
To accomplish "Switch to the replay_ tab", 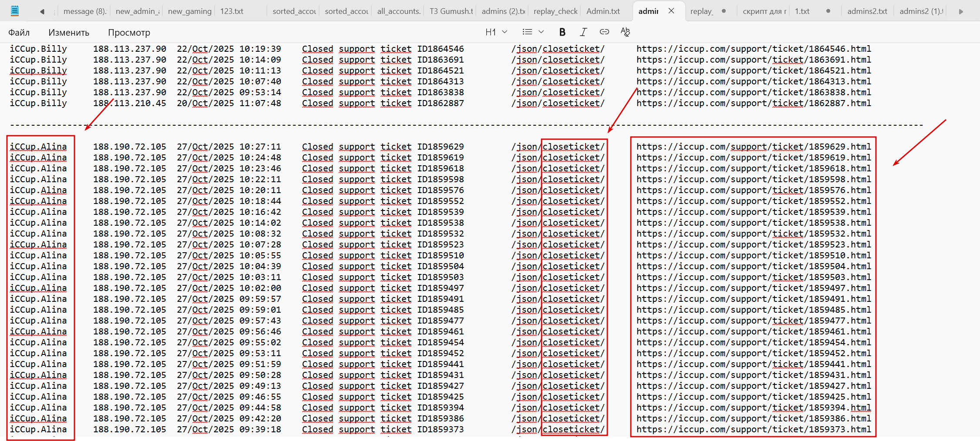I will click(702, 11).
